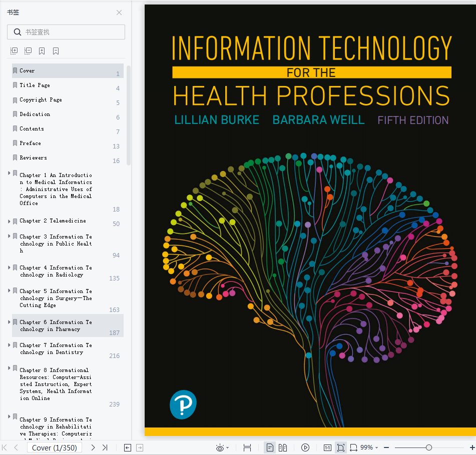Viewport: 476px width, 455px height.
Task: Collapse all bookmarks with the collapse-all icon
Action: pyautogui.click(x=28, y=51)
